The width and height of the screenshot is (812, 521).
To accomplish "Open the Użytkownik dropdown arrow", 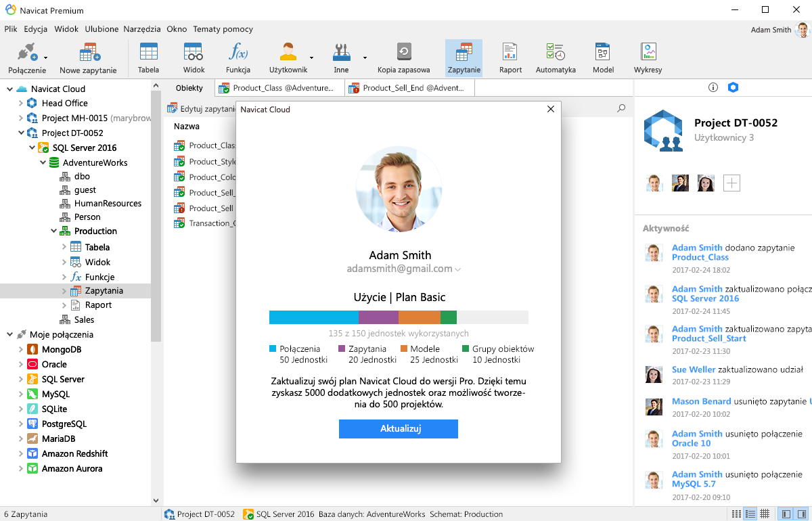I will (311, 58).
